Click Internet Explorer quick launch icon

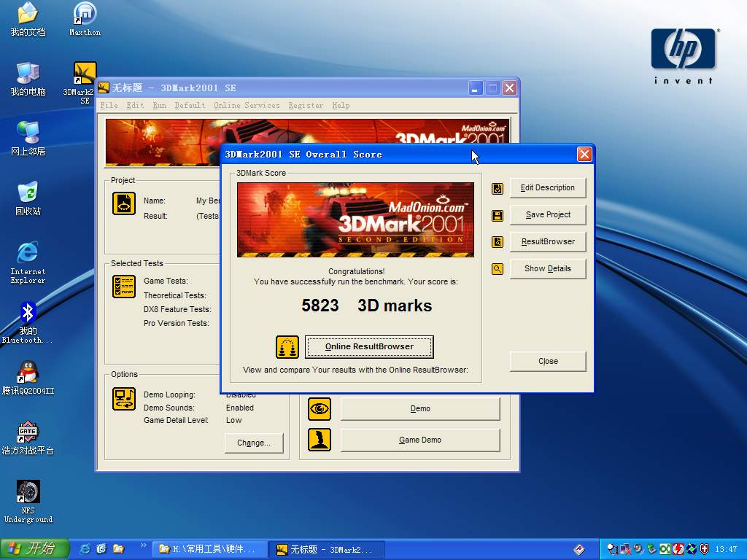coord(85,549)
